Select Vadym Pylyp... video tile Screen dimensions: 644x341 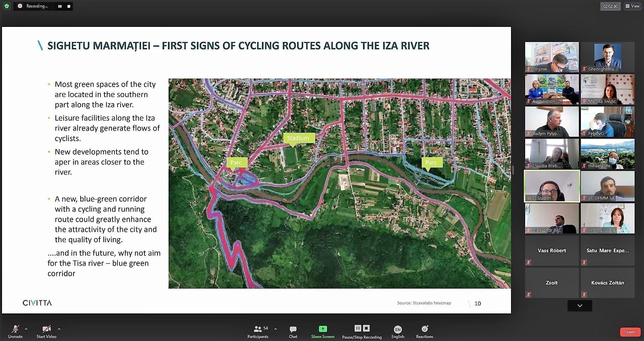coord(552,121)
